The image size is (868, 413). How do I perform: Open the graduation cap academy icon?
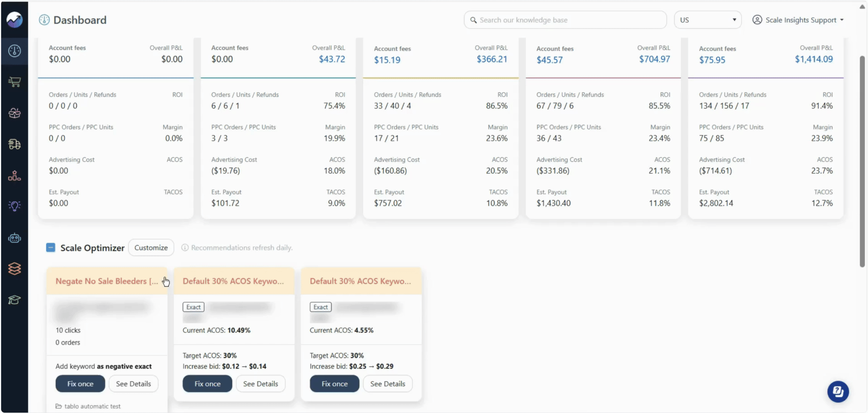15,300
